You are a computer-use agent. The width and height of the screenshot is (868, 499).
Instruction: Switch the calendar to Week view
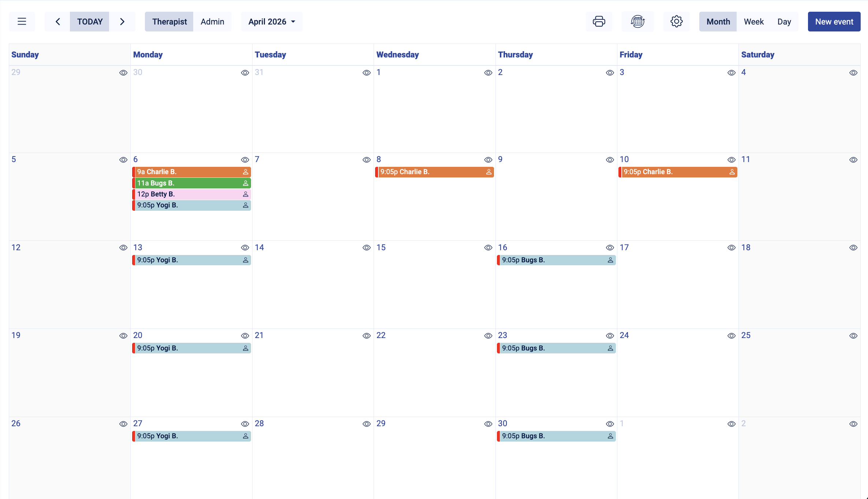click(754, 21)
